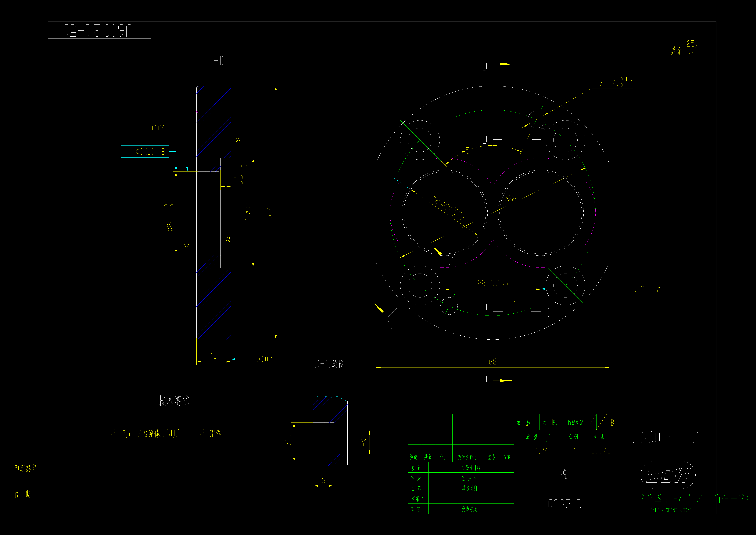Click the "室 主 任" label

pos(470,478)
